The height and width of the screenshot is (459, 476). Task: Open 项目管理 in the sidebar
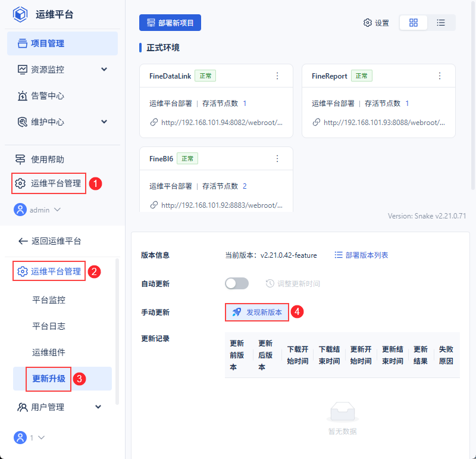point(62,43)
